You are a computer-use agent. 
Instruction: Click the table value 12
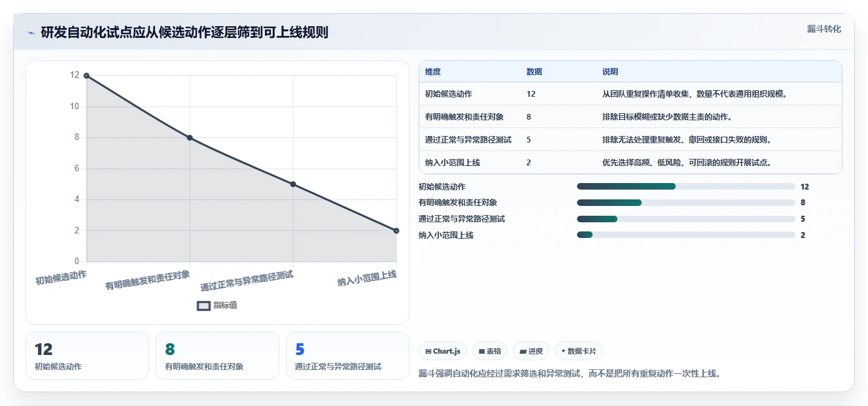click(x=531, y=94)
